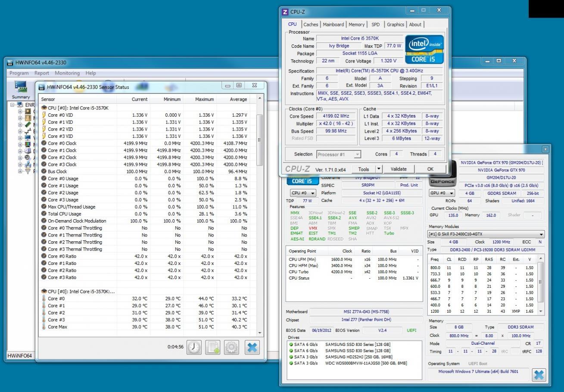Click the Sensor Status window title icon
This screenshot has width=564, height=392.
[43, 88]
